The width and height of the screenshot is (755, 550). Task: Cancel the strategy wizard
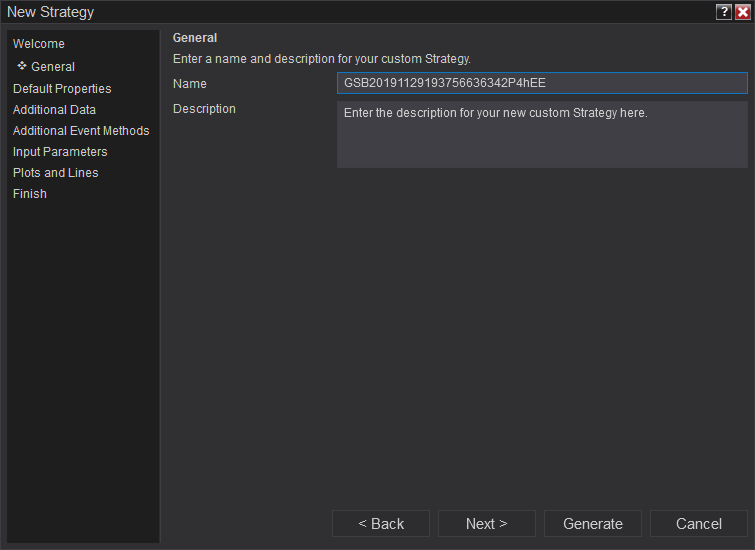698,524
